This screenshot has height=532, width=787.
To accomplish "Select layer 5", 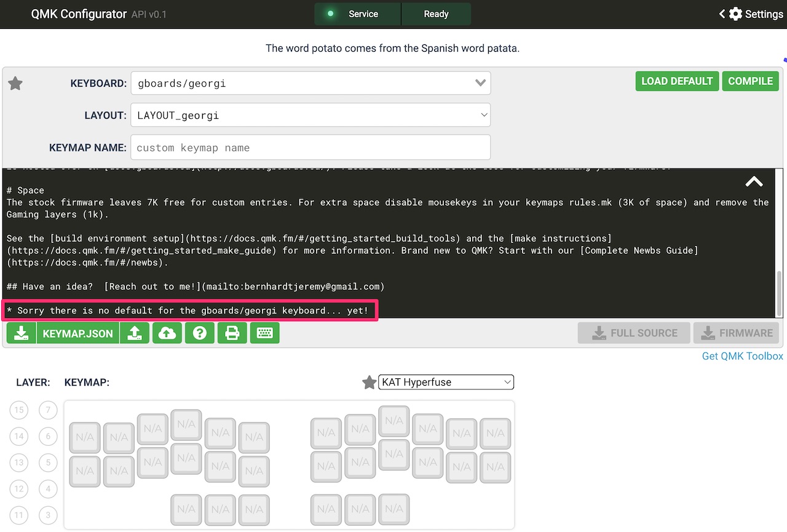I will pyautogui.click(x=48, y=463).
